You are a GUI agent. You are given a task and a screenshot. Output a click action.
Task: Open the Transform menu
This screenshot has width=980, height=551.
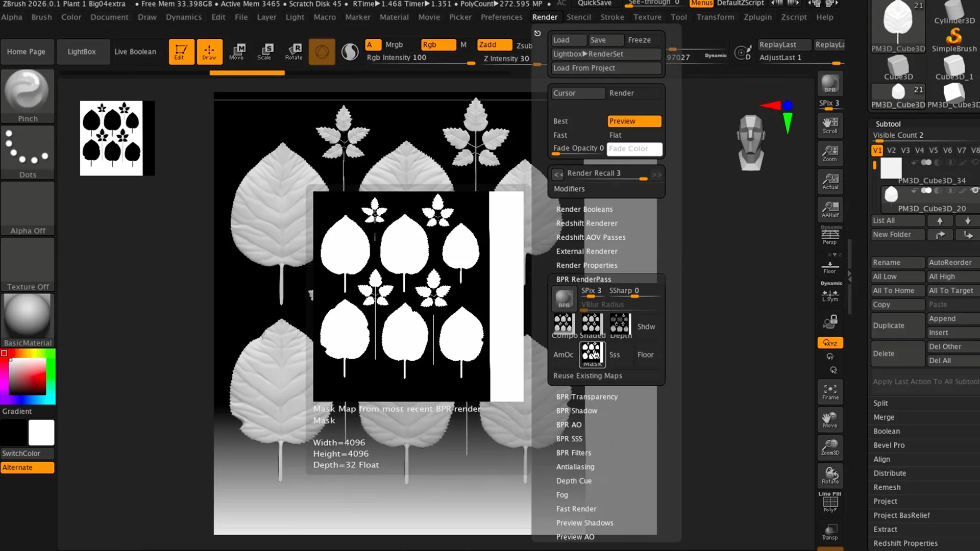(x=715, y=17)
